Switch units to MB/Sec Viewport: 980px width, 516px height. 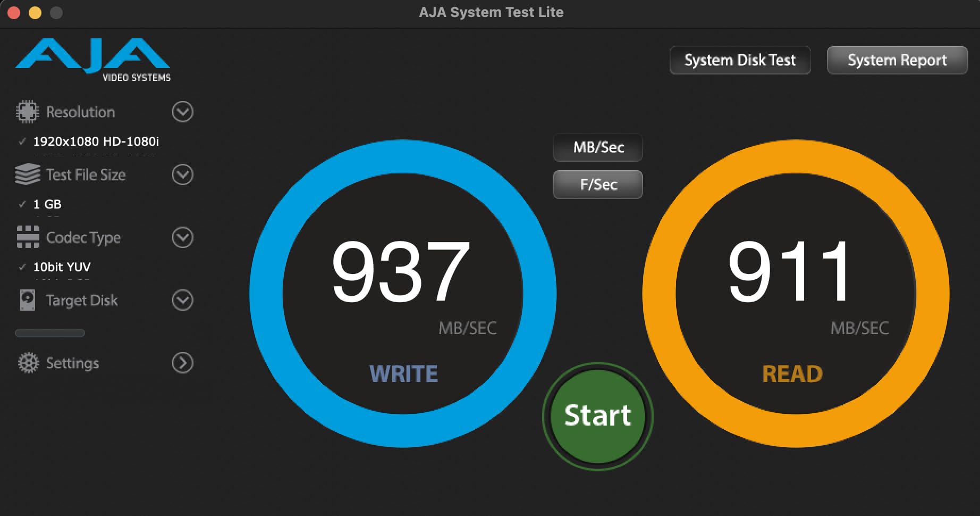point(598,147)
